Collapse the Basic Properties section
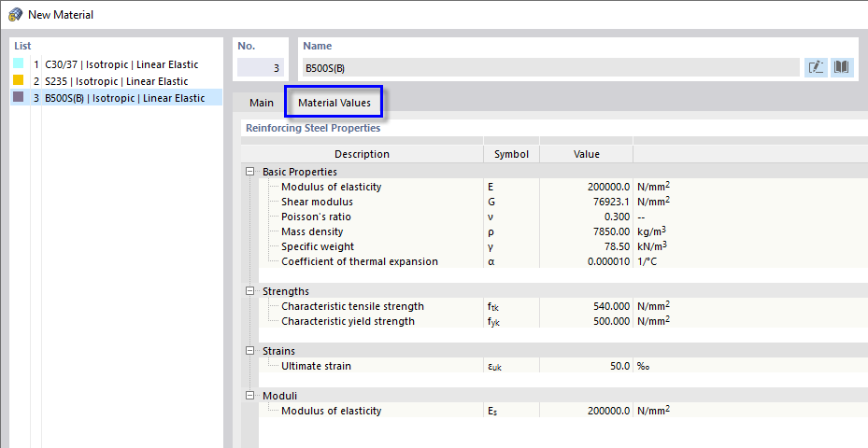The width and height of the screenshot is (868, 448). pyautogui.click(x=250, y=172)
